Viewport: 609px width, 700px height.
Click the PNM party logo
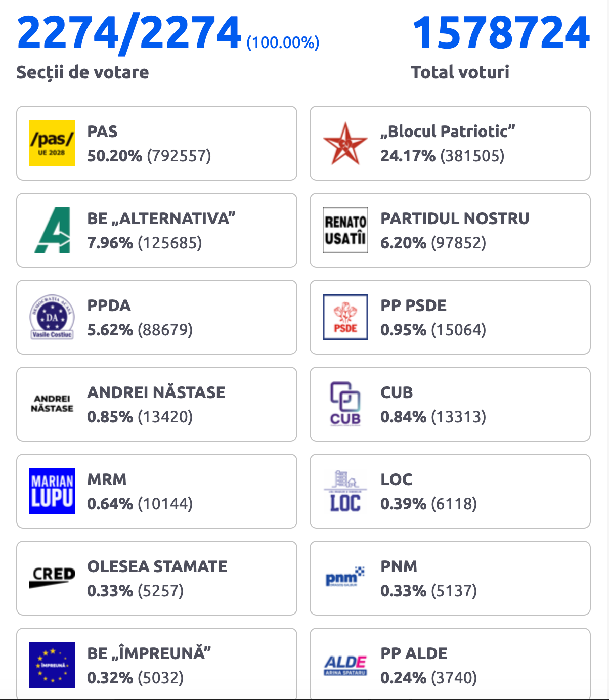click(x=345, y=578)
